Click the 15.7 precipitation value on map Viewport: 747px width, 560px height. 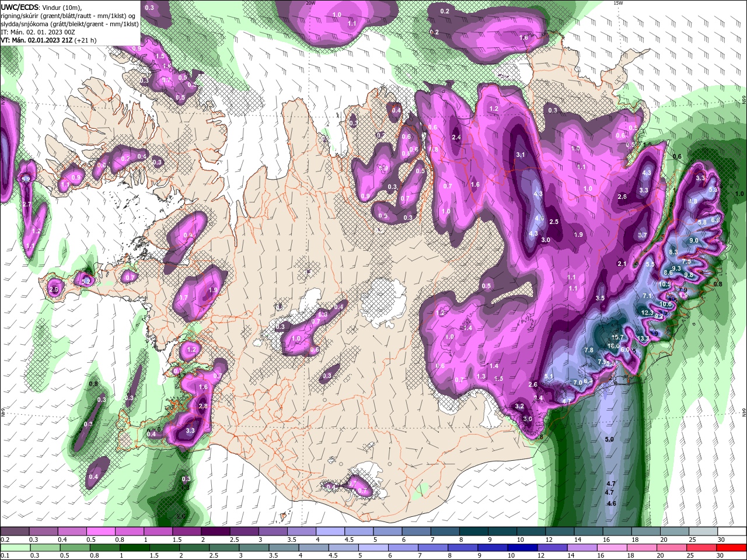[x=617, y=337]
